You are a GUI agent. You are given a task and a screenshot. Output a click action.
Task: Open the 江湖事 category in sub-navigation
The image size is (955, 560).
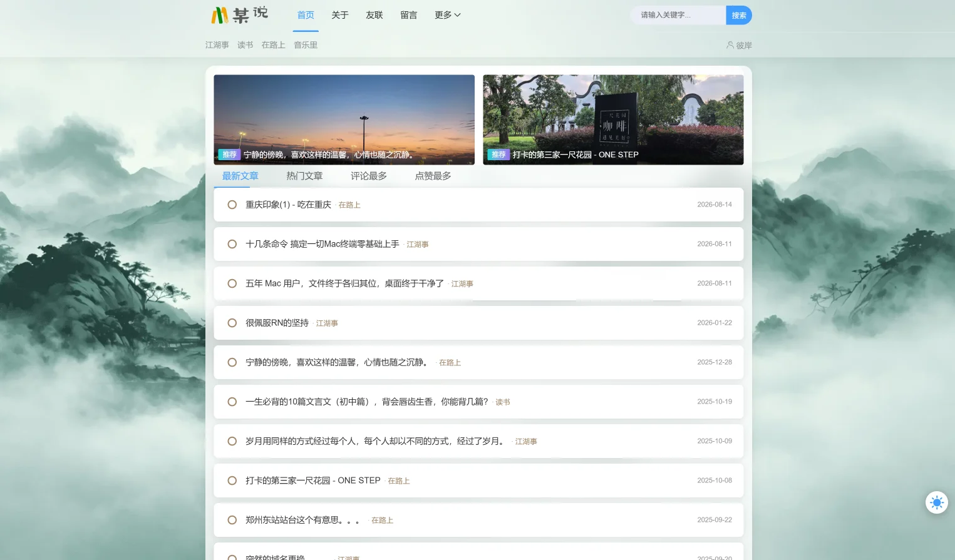click(217, 45)
